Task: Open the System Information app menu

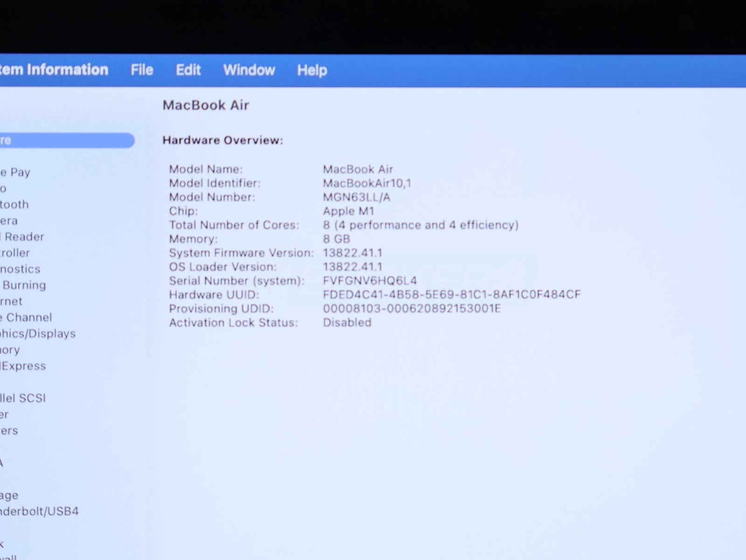Action: [x=54, y=69]
